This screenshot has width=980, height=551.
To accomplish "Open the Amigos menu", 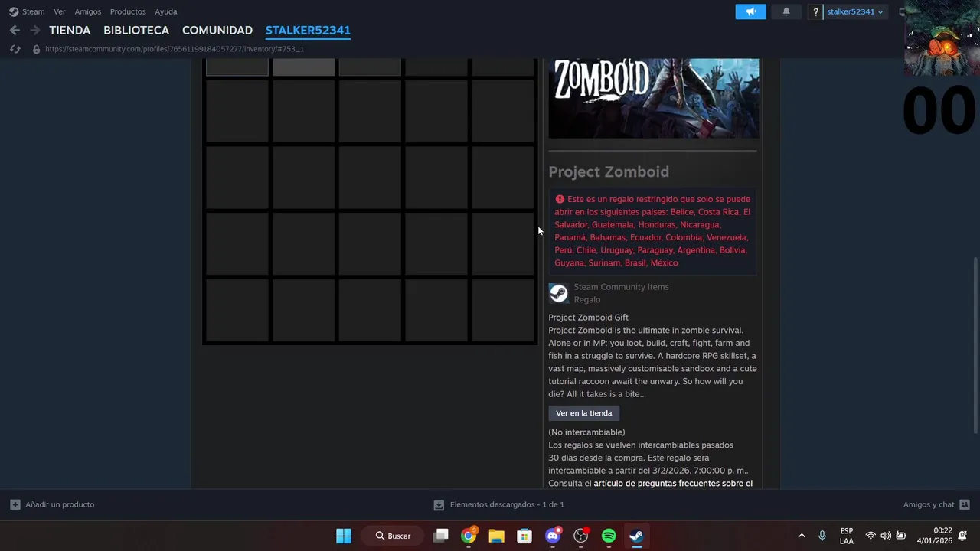I will tap(87, 11).
